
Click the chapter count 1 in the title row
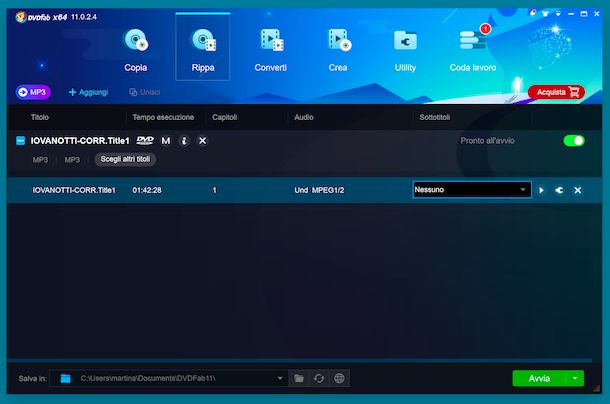pos(214,190)
